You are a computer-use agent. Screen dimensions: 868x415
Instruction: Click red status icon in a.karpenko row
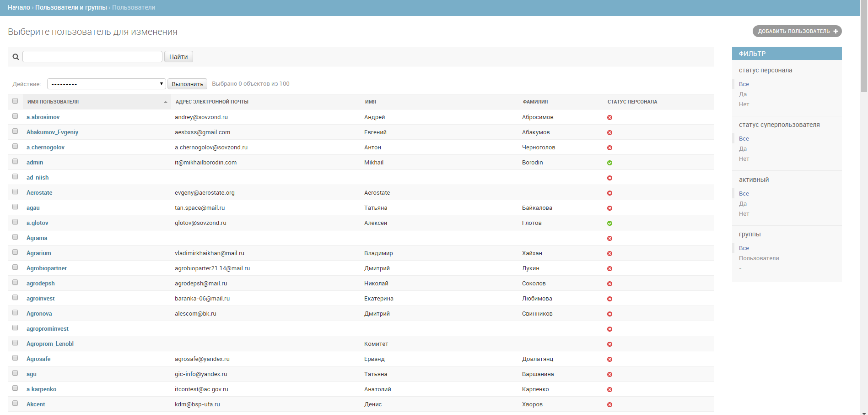click(x=609, y=390)
